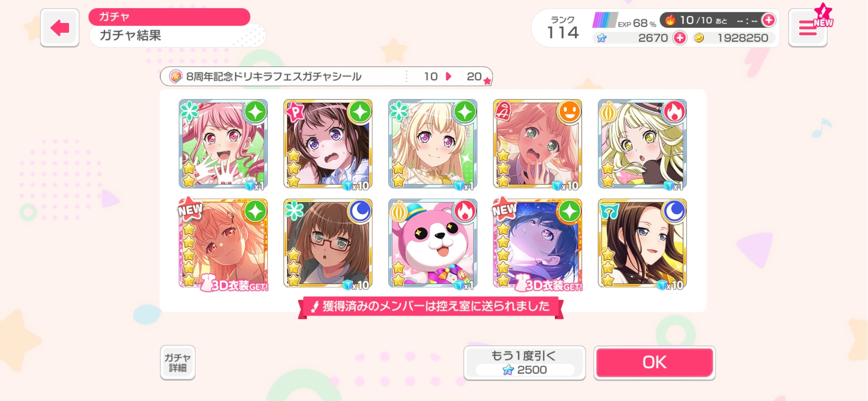
Task: Refill live boosts with the plus icon
Action: tap(769, 20)
